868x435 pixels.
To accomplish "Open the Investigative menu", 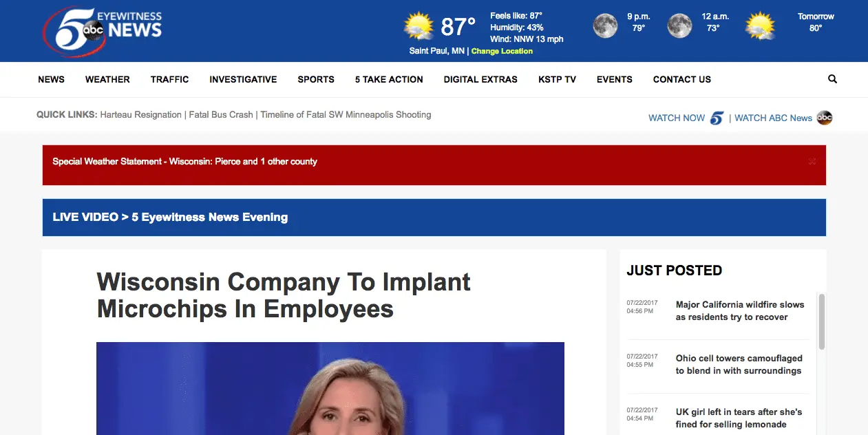I will 243,79.
